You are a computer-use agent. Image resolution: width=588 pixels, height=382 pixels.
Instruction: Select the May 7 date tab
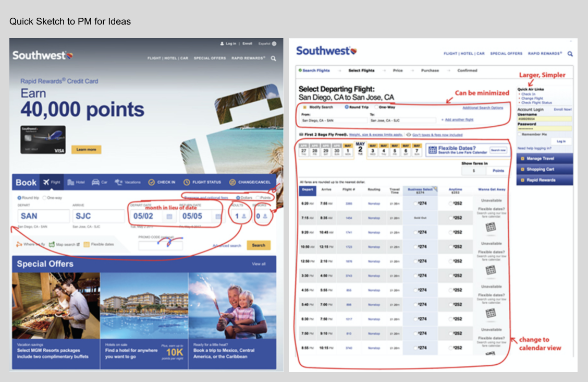click(x=416, y=150)
